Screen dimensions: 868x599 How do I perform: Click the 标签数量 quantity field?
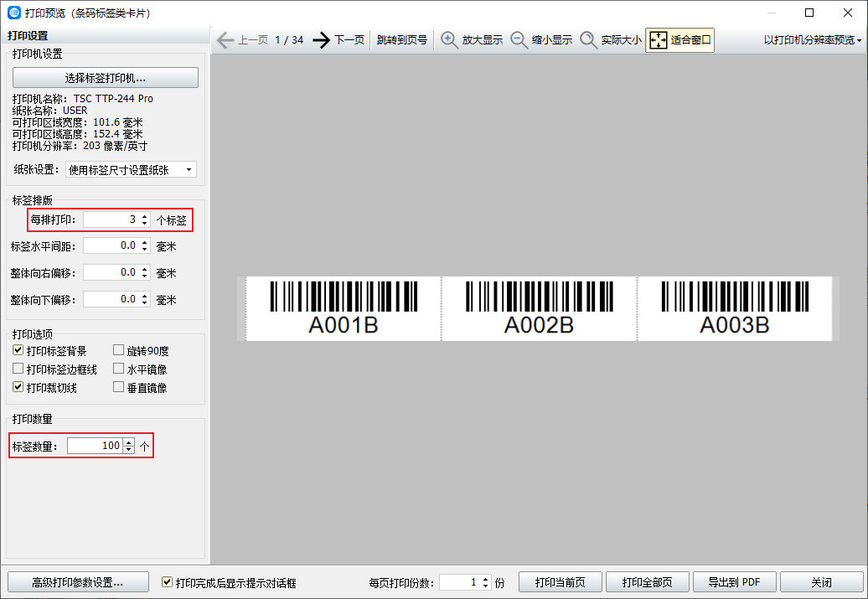tap(96, 446)
